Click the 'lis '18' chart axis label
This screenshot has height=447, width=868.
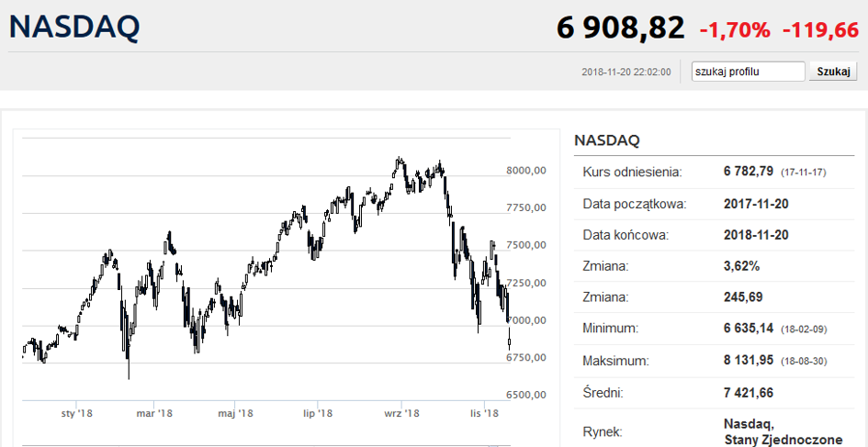point(484,414)
